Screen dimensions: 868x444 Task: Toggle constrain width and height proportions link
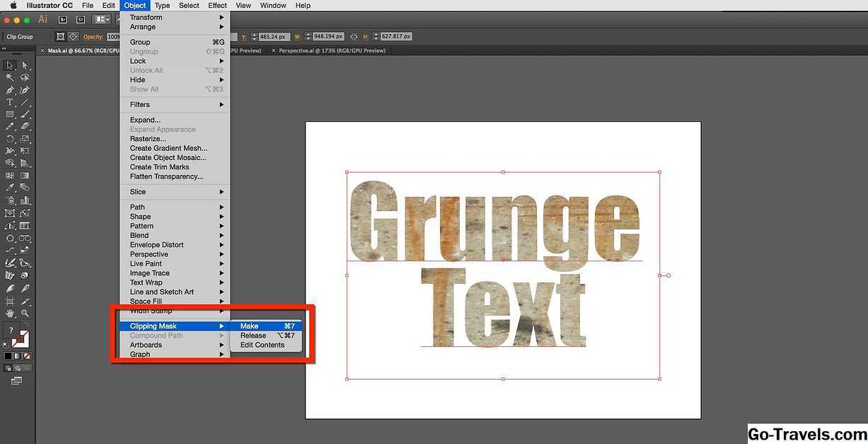click(354, 36)
